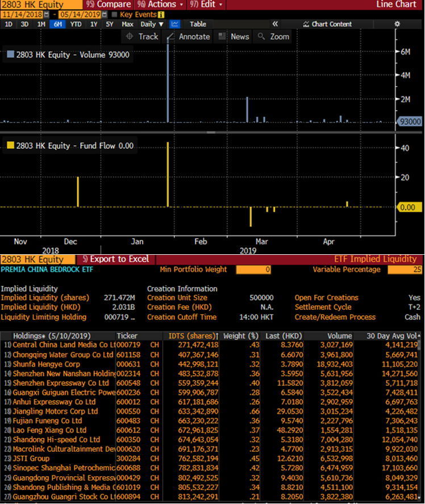425x504 pixels.
Task: Click the Implied Liquidity (HKD) 2.031B value
Action: click(x=123, y=307)
